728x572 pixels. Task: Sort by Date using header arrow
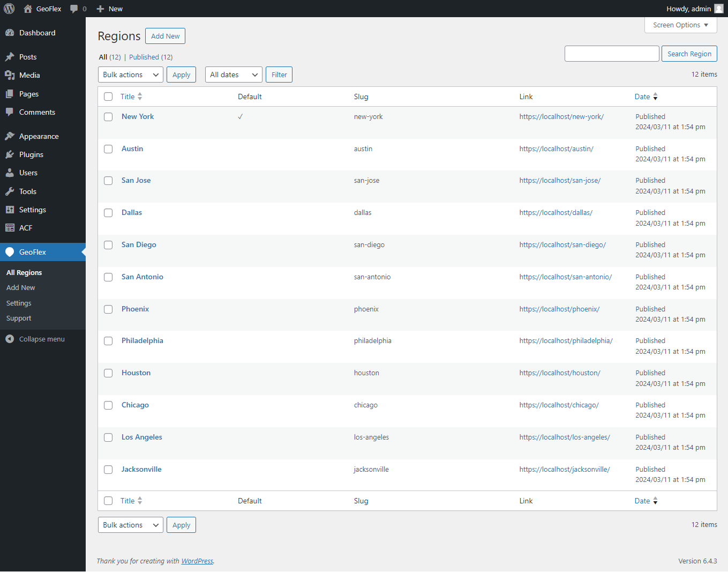click(655, 97)
